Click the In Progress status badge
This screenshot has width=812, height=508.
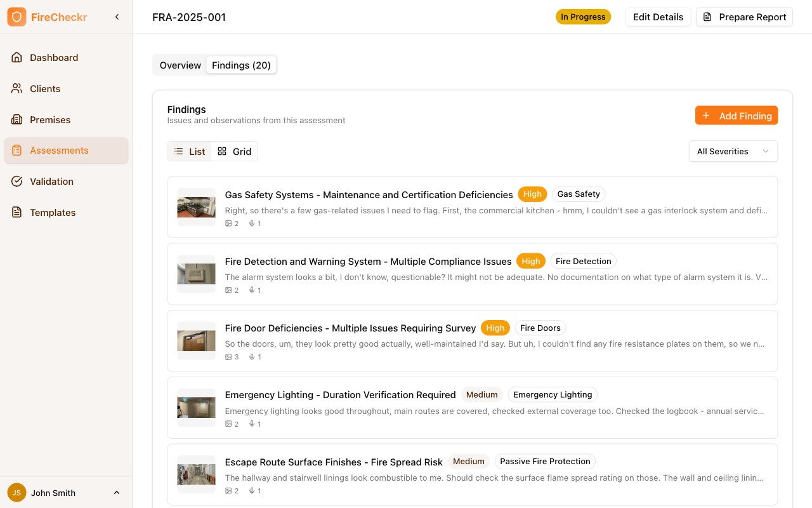tap(583, 17)
